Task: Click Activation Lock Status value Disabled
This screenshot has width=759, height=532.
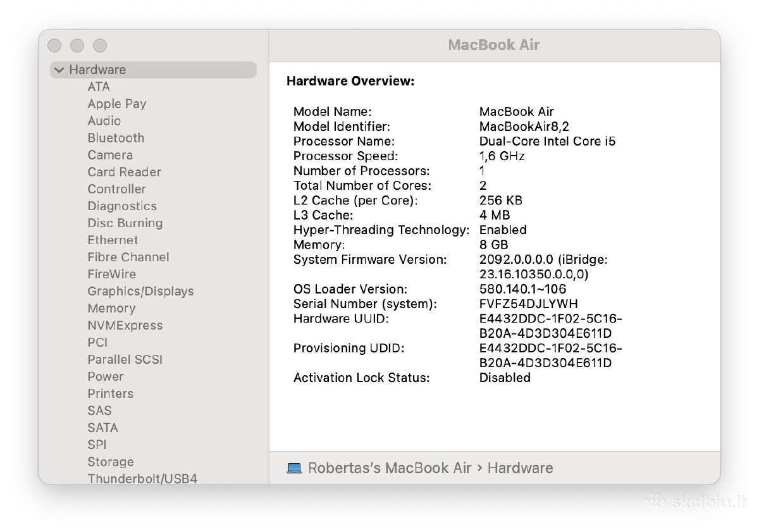Action: click(x=505, y=378)
